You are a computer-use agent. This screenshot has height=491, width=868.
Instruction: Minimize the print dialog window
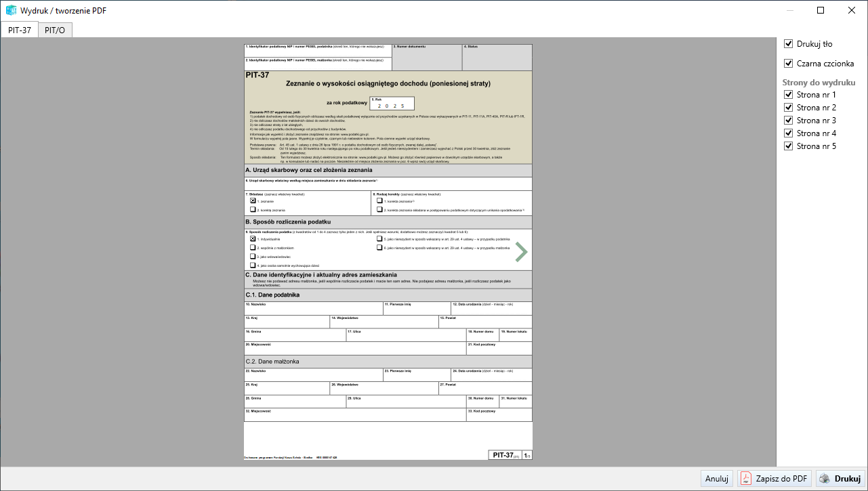click(789, 10)
